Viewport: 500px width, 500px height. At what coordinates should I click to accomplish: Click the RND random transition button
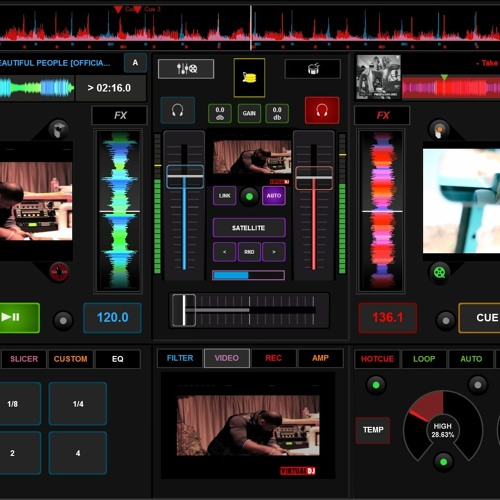tap(249, 252)
